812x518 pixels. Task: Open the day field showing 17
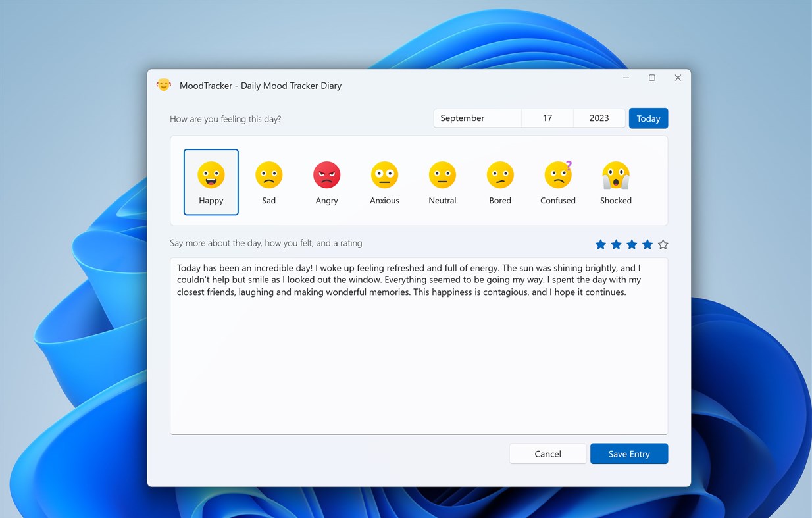(x=547, y=118)
